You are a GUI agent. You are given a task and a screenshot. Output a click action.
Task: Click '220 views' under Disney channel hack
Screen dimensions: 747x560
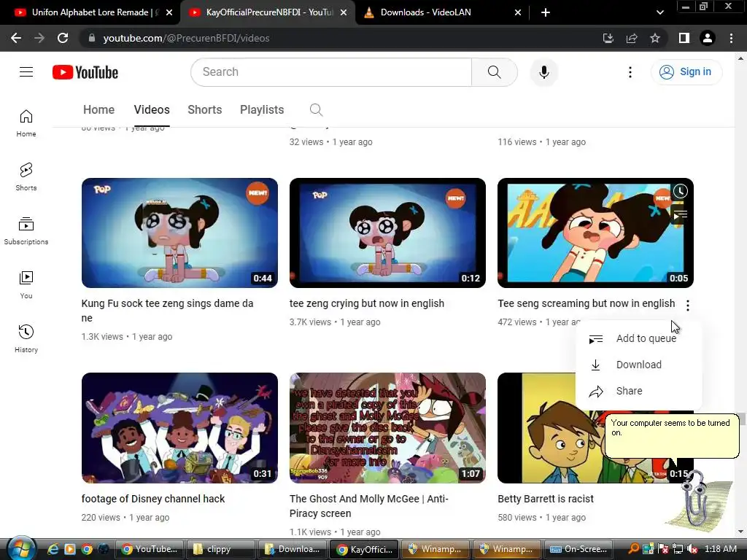coord(101,517)
